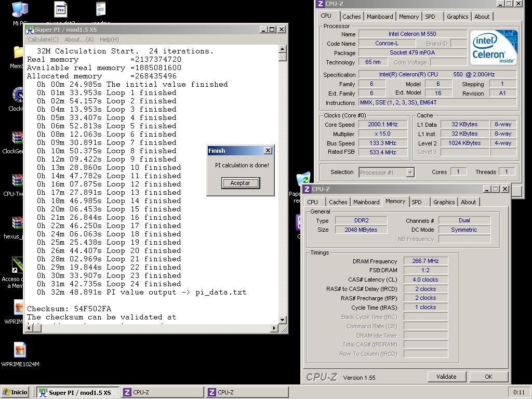Click Super PI horizontal scroll right arrow
The height and width of the screenshot is (399, 532).
point(274,328)
